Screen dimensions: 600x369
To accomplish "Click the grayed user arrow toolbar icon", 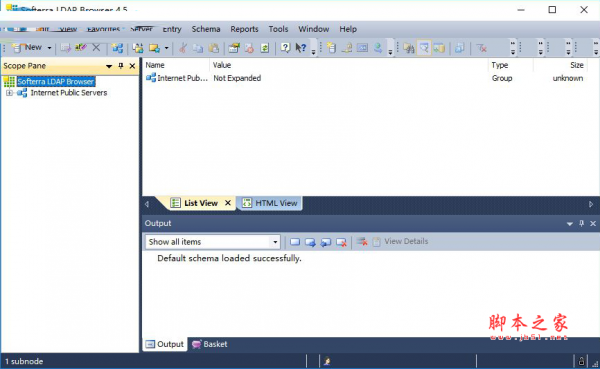I will 378,48.
